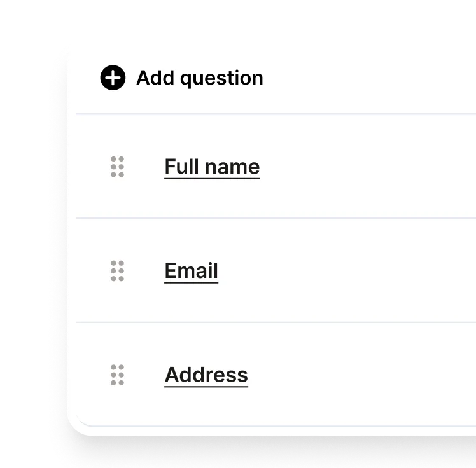
Task: Select the empty area of Full name row
Action: coord(369,167)
